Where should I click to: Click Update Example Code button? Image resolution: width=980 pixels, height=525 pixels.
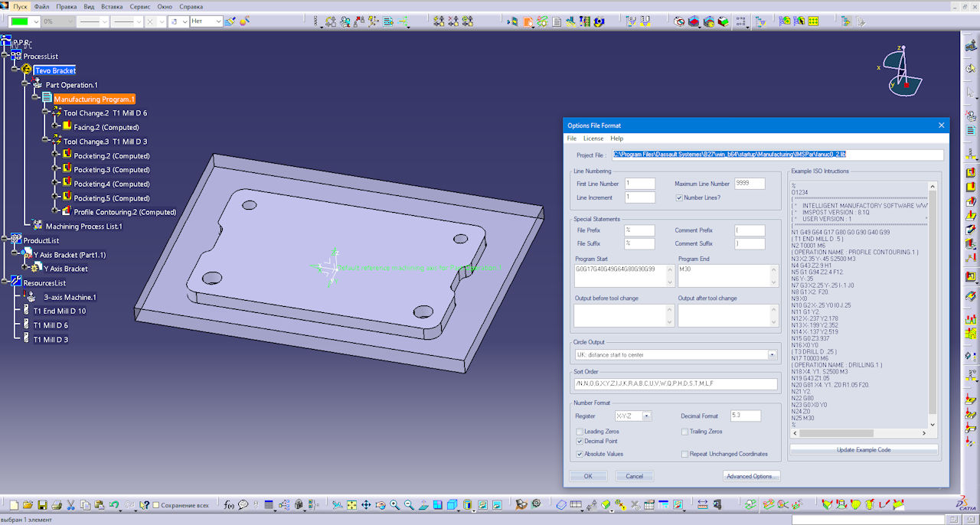(864, 449)
